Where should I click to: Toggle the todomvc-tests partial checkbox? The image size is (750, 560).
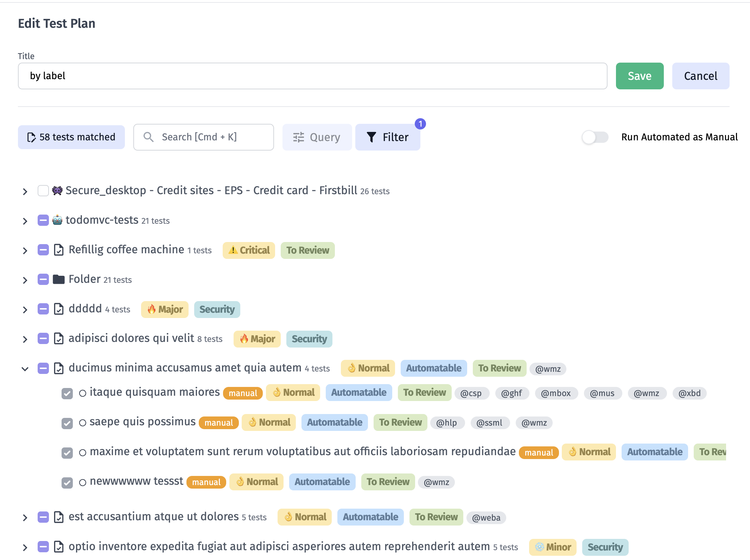click(43, 221)
